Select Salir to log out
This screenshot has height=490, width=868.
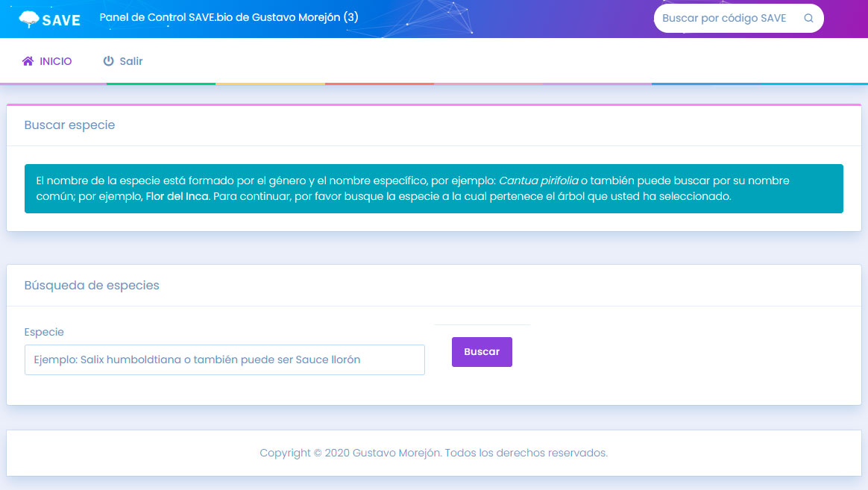pos(123,61)
